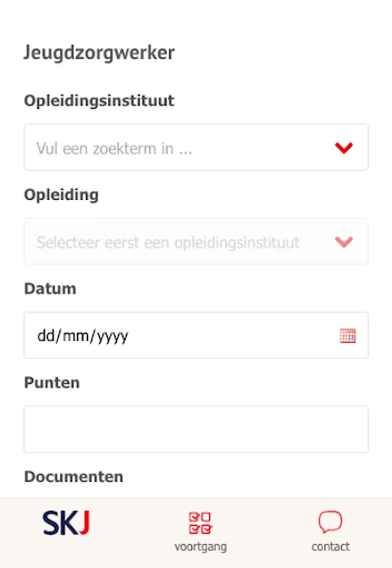The height and width of the screenshot is (568, 392).
Task: Focus the 'Vul een zoekterm in ...' search box
Action: tap(196, 148)
